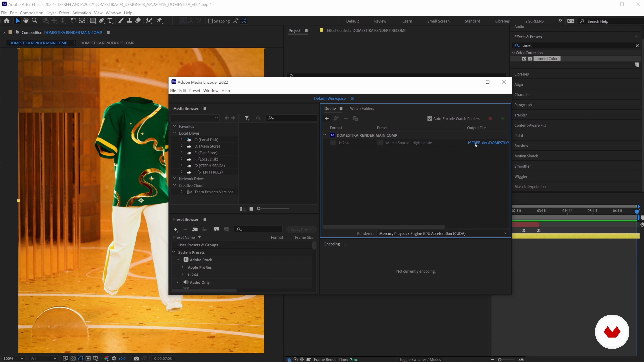Open H.264 format dropdown in queue row
The width and height of the screenshot is (644, 362).
(333, 143)
